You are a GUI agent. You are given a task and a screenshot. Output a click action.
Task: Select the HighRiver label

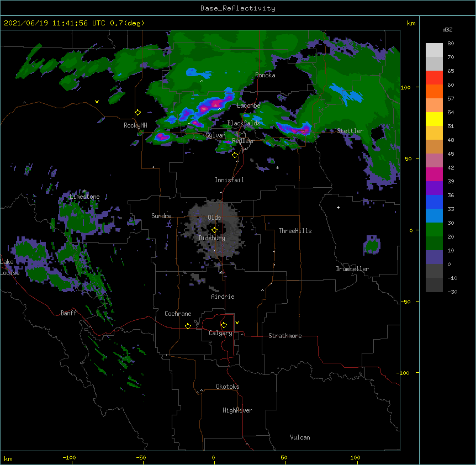coord(237,410)
